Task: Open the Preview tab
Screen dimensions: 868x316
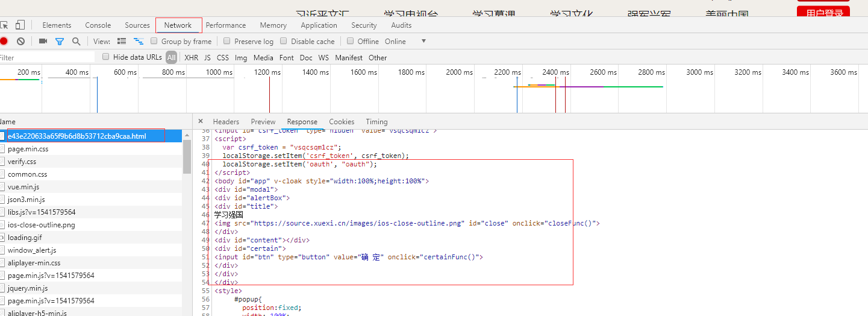Action: point(263,122)
